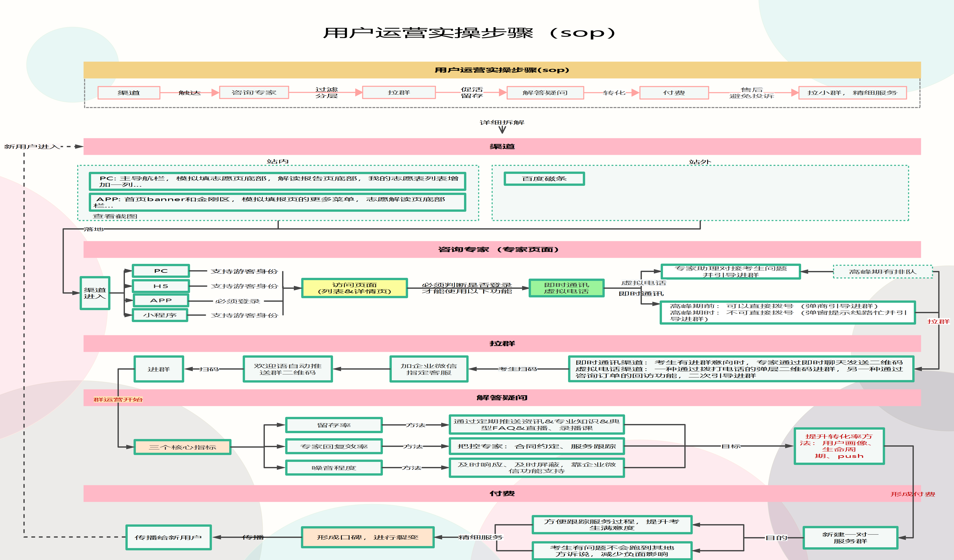The image size is (954, 560).
Task: Select the 通过定期推送资讯 method box
Action: pos(537,425)
